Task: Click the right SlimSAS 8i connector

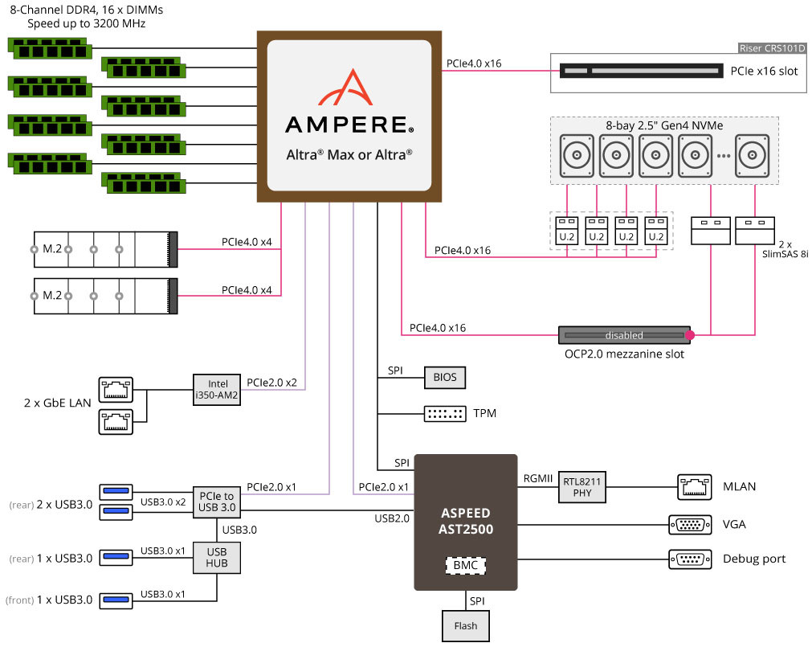Action: [x=754, y=231]
